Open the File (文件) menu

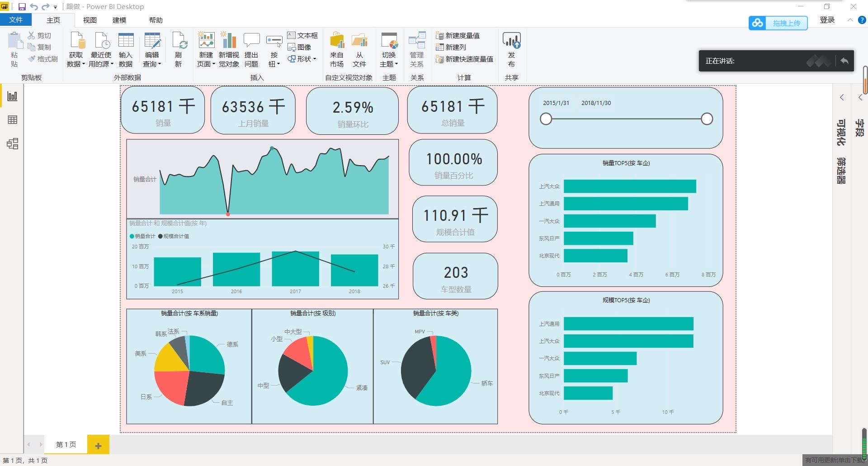[16, 20]
